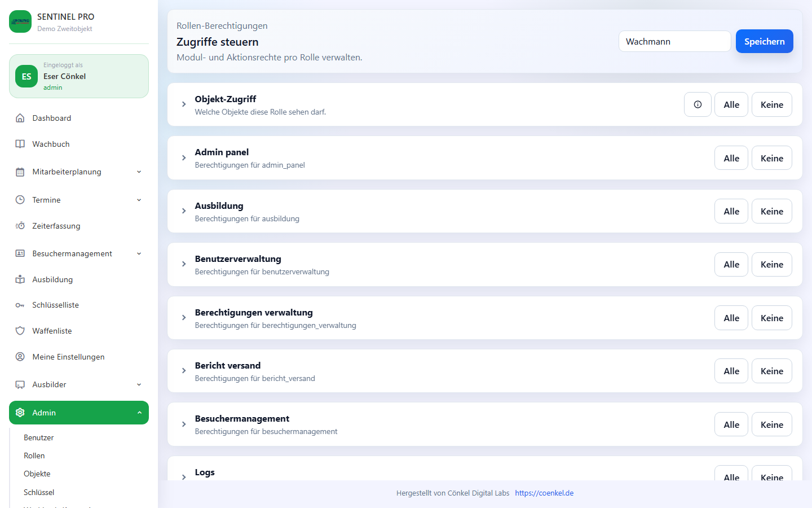Open the Rollen admin page
Viewport: 812px width, 508px height.
34,456
